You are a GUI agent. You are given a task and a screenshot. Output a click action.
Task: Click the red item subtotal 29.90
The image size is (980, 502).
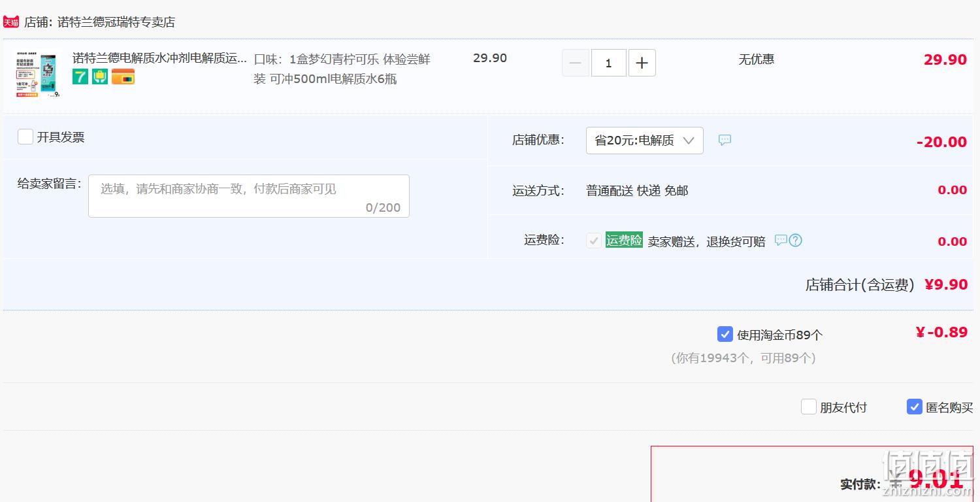click(x=945, y=59)
